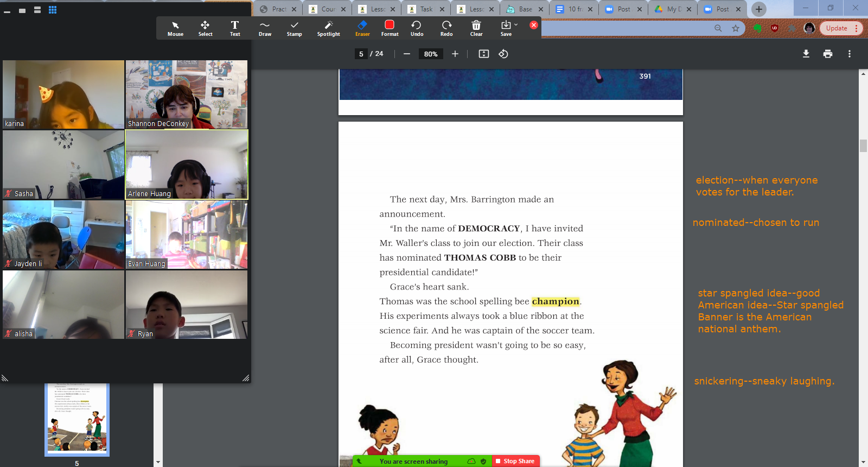Turn on the Spotlight tool
The width and height of the screenshot is (868, 467).
[x=329, y=28]
